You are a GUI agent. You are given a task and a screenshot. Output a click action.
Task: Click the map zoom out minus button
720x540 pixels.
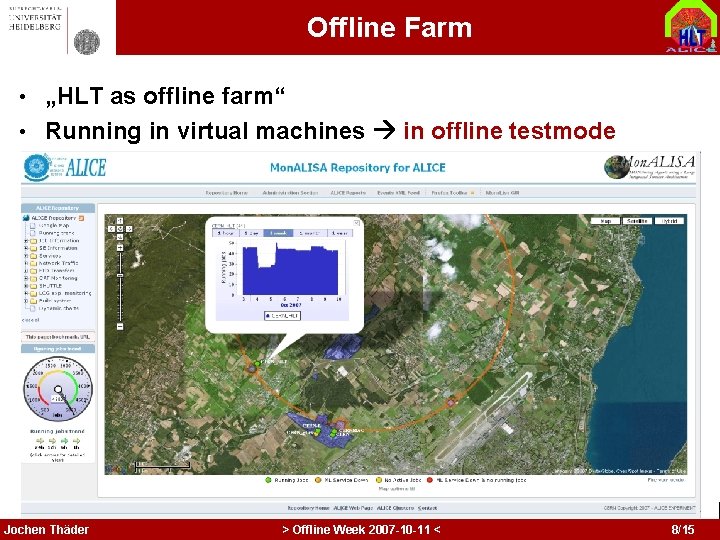tap(120, 327)
